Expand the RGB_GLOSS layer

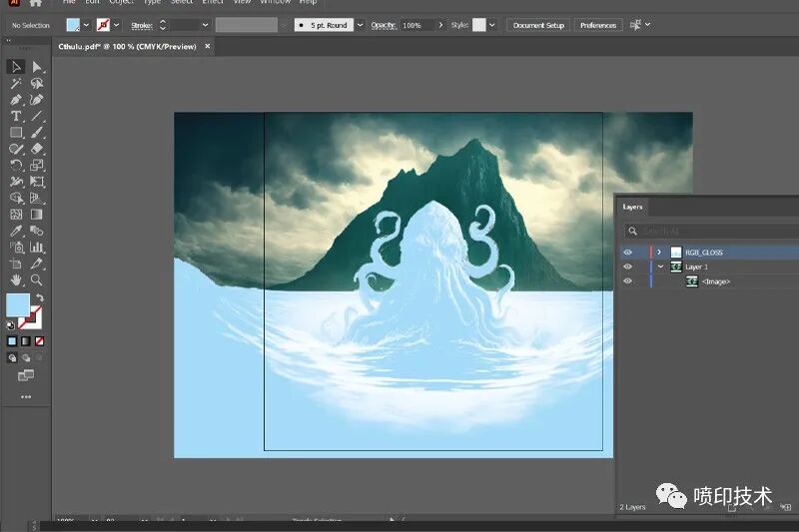tap(659, 252)
